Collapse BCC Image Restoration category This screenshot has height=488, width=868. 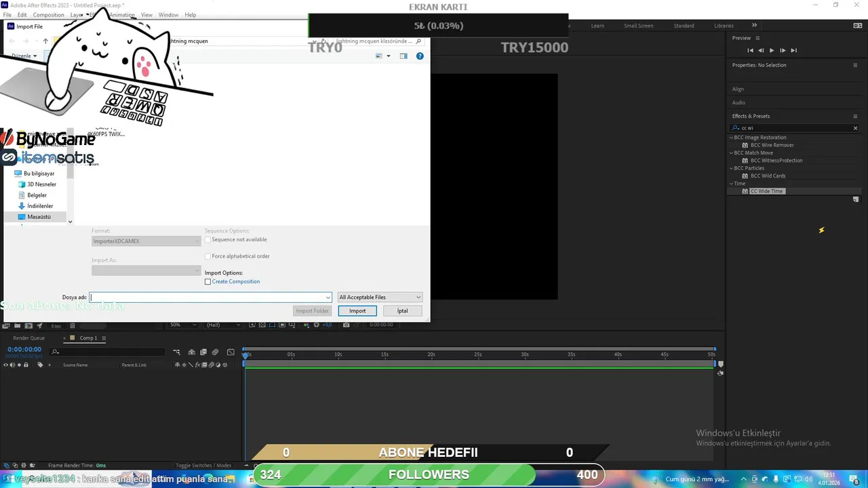[x=731, y=138]
